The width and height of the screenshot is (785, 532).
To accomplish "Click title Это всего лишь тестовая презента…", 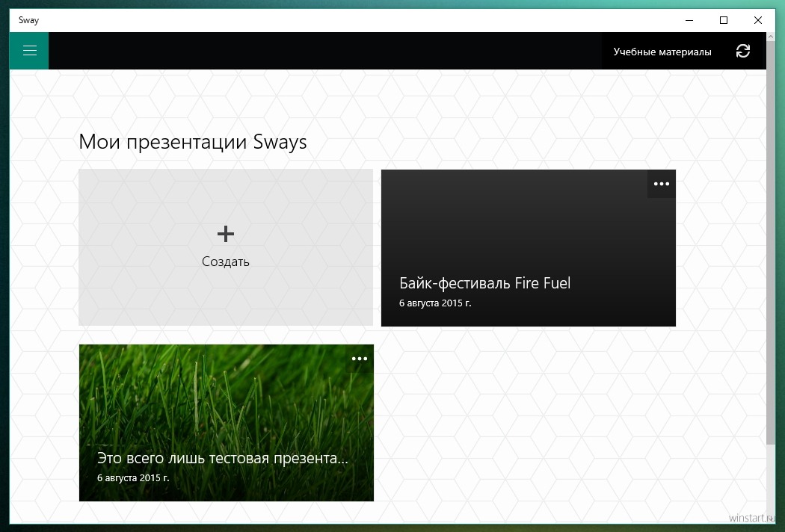I will pos(222,458).
